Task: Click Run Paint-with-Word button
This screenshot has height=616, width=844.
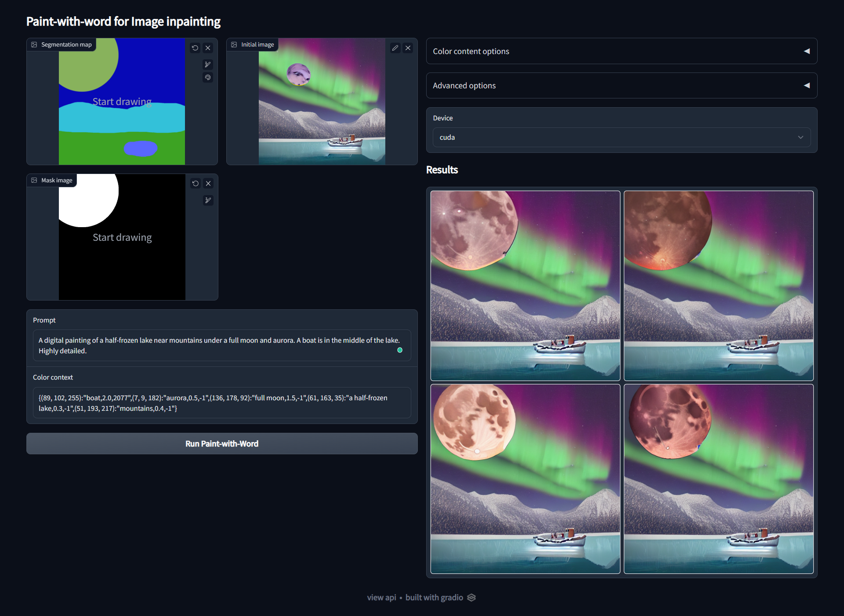Action: pyautogui.click(x=222, y=444)
